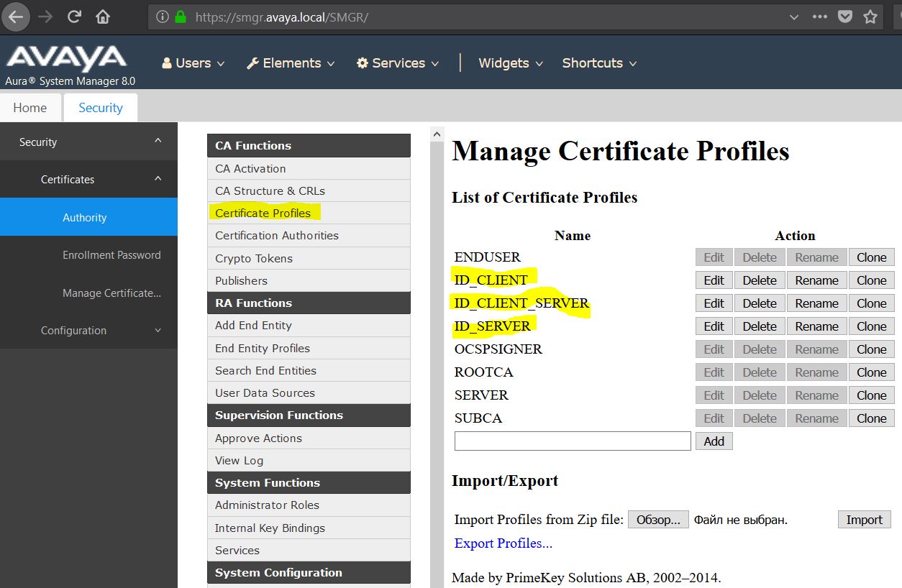Delete the ID_SERVER profile
Image resolution: width=902 pixels, height=588 pixels.
coord(760,326)
